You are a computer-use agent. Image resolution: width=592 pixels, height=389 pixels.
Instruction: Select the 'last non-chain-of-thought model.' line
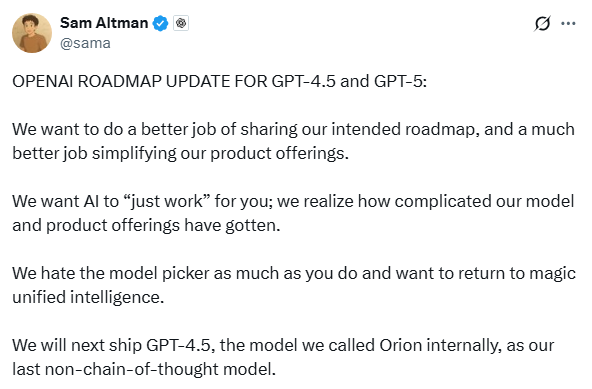144,369
